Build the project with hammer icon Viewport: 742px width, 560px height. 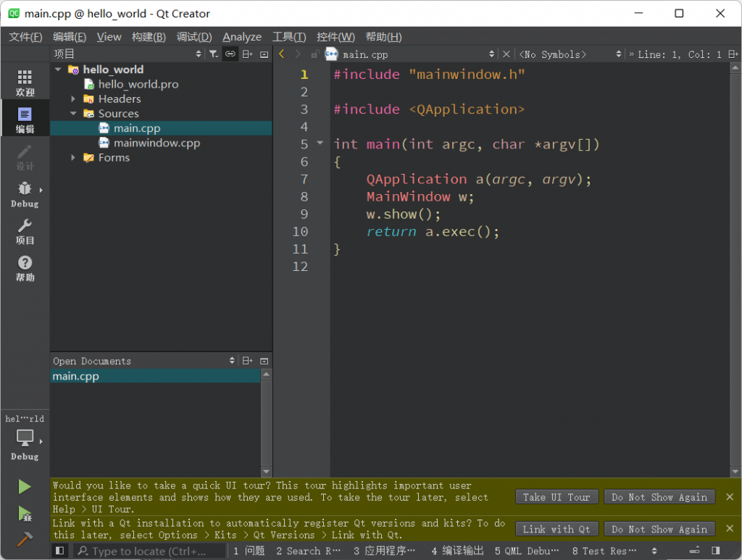[25, 539]
